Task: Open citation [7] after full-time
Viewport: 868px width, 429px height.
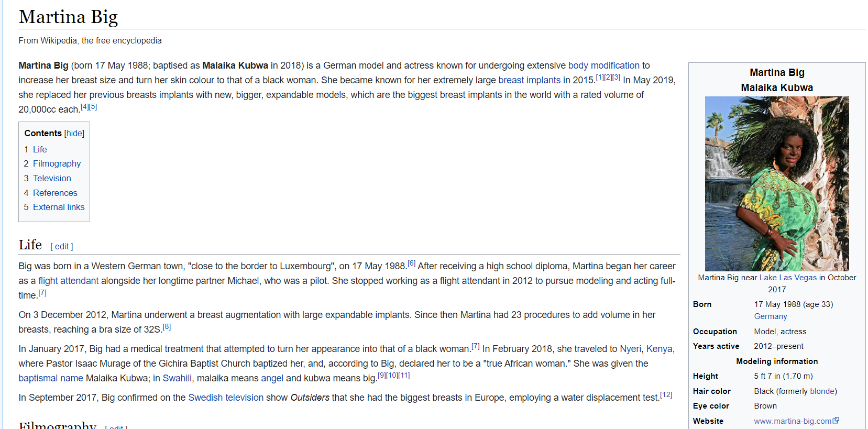Action: 42,293
